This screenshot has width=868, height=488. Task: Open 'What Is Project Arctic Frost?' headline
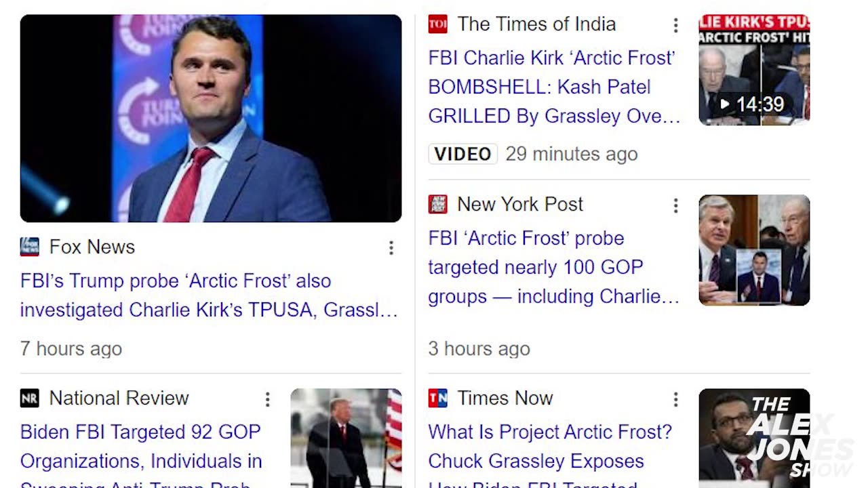(551, 447)
